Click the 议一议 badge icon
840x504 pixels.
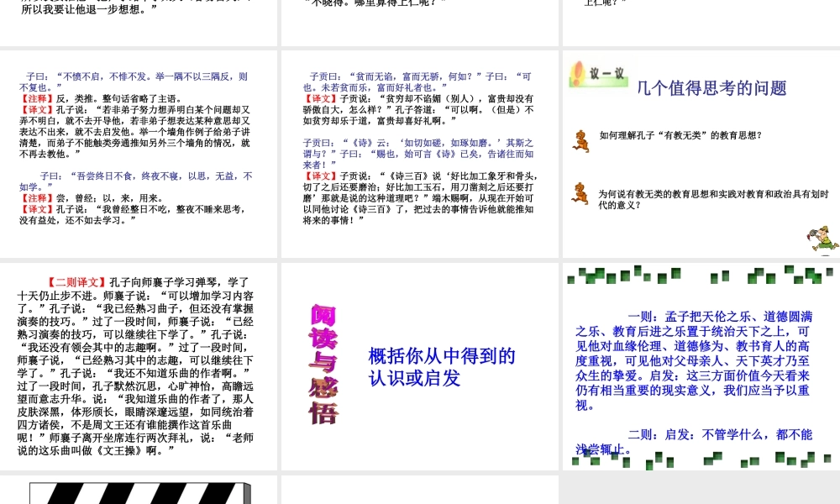(x=598, y=75)
